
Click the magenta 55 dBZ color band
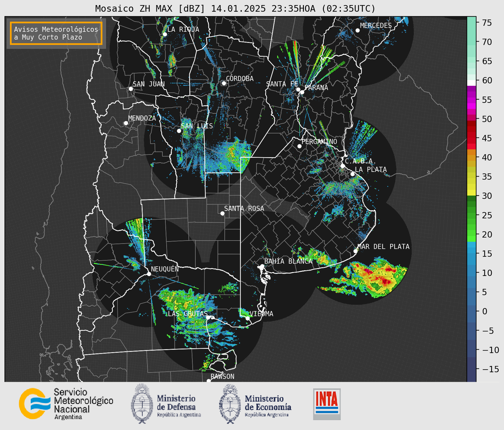[471, 100]
